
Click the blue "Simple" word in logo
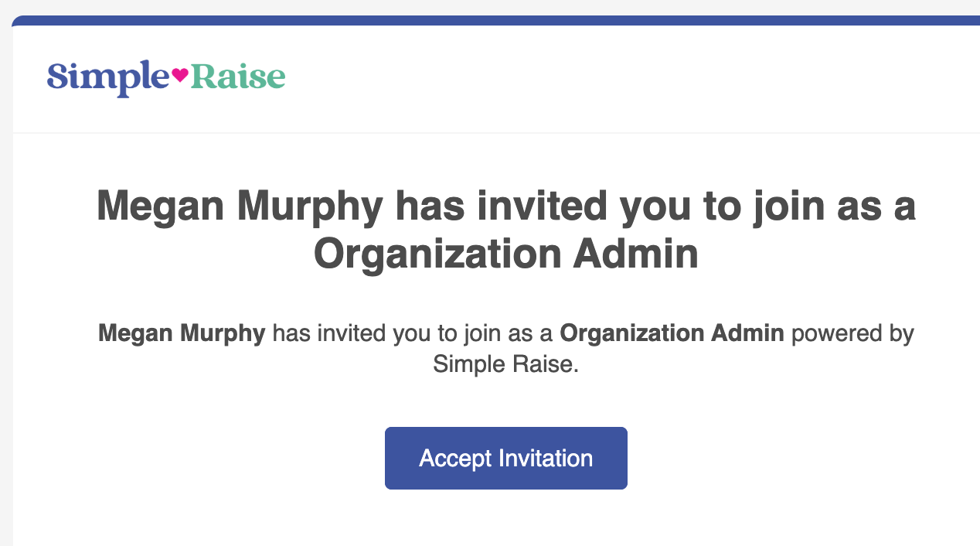pyautogui.click(x=107, y=78)
